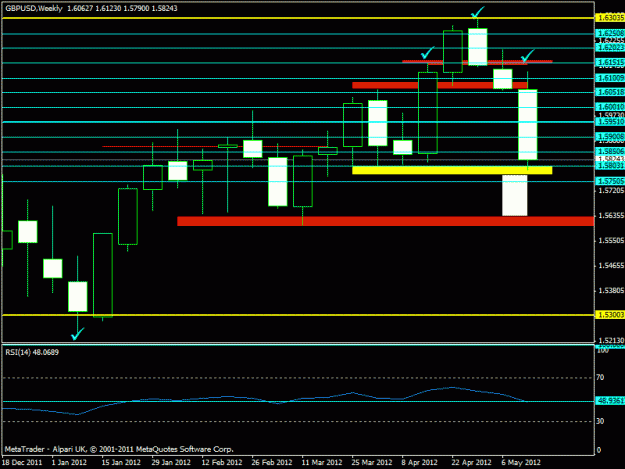Click the 1.53805 price scale value
Image resolution: width=625 pixels, height=469 pixels.
pos(611,290)
